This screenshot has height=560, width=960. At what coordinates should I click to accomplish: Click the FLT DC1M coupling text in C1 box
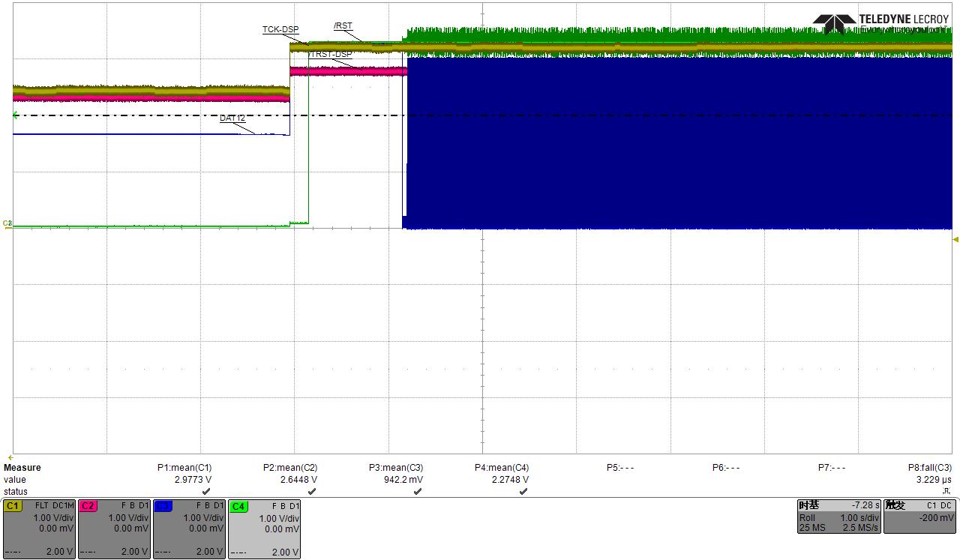[x=54, y=506]
